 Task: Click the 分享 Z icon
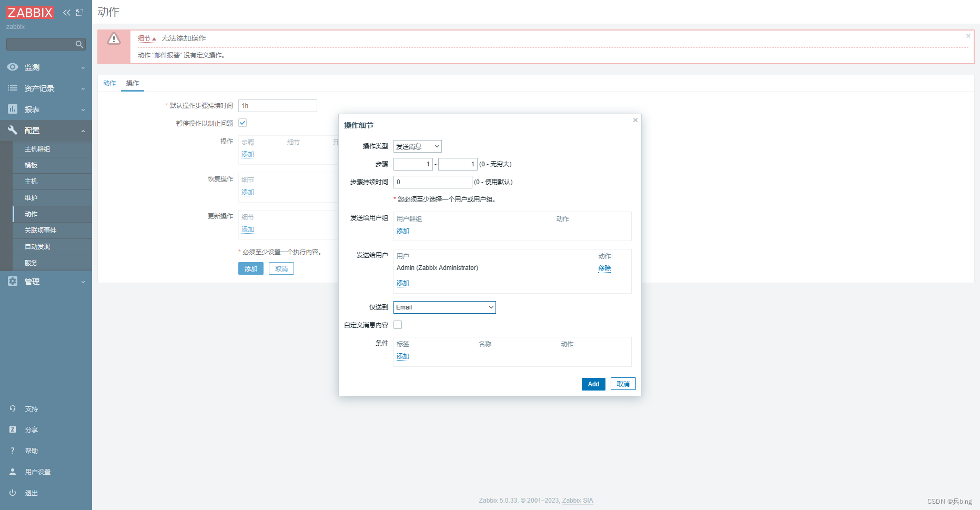point(13,429)
